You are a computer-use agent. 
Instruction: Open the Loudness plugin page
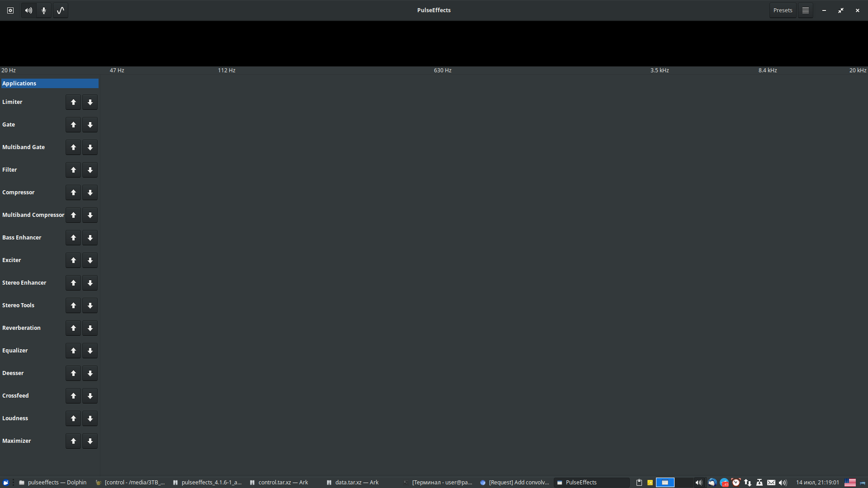(x=15, y=418)
